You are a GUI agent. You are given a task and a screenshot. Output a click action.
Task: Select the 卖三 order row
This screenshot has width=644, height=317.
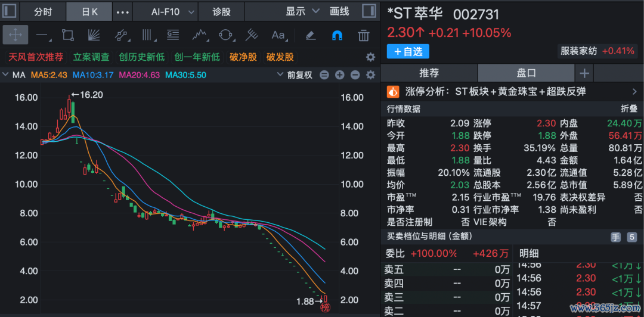click(447, 297)
